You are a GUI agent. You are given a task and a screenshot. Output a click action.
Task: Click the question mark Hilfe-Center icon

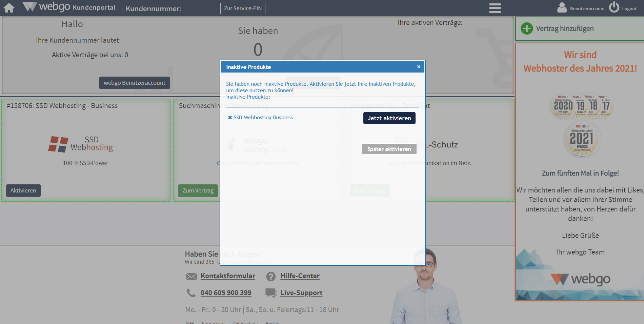click(x=271, y=277)
